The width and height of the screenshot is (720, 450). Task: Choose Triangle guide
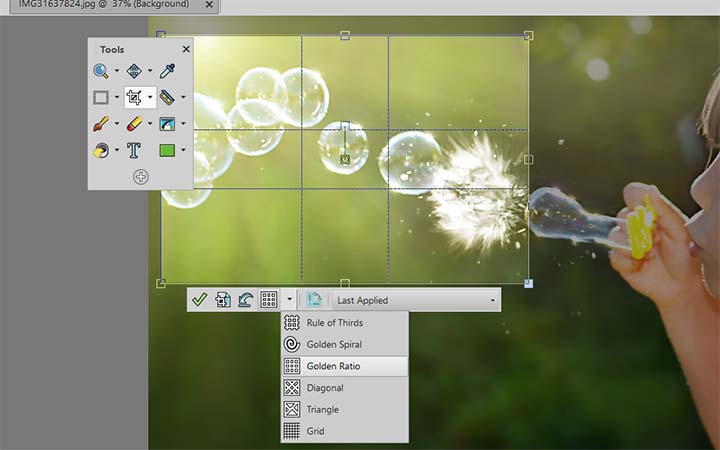344,410
